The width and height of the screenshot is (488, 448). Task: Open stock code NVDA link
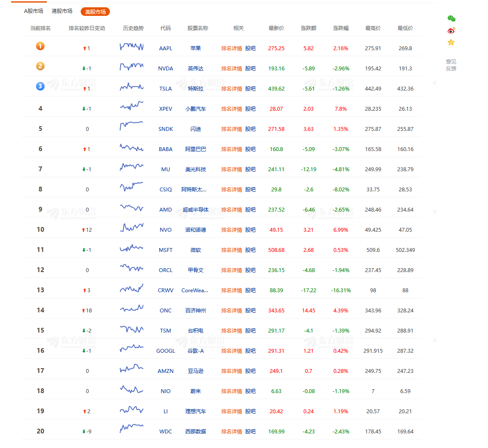pyautogui.click(x=166, y=69)
